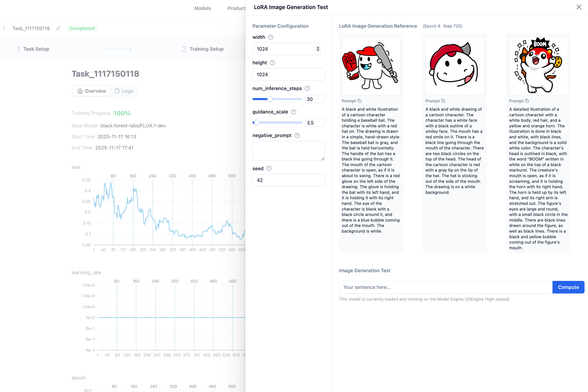The height and width of the screenshot is (392, 588).
Task: Click the num_inference_steps help icon
Action: [307, 89]
